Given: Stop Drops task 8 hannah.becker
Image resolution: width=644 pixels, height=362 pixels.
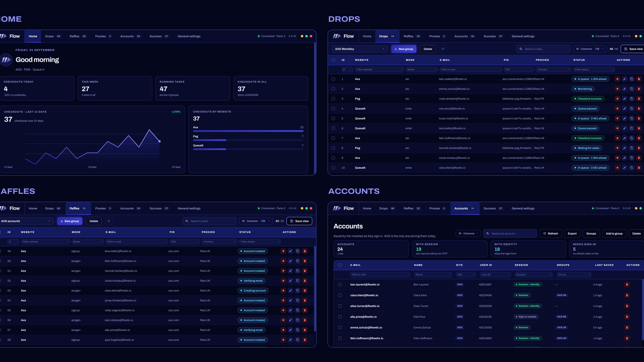Looking at the screenshot, I should pyautogui.click(x=617, y=148).
